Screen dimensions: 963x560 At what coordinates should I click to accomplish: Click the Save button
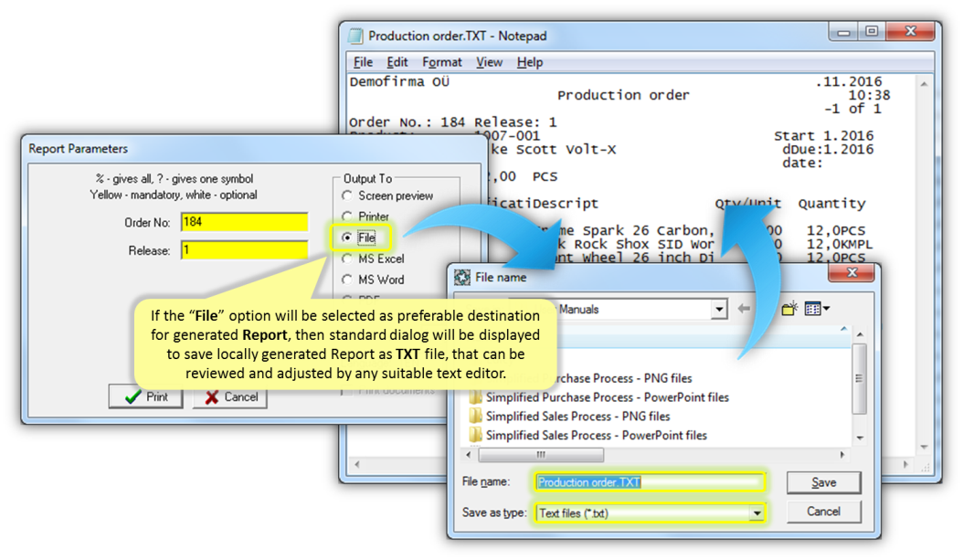pyautogui.click(x=823, y=482)
